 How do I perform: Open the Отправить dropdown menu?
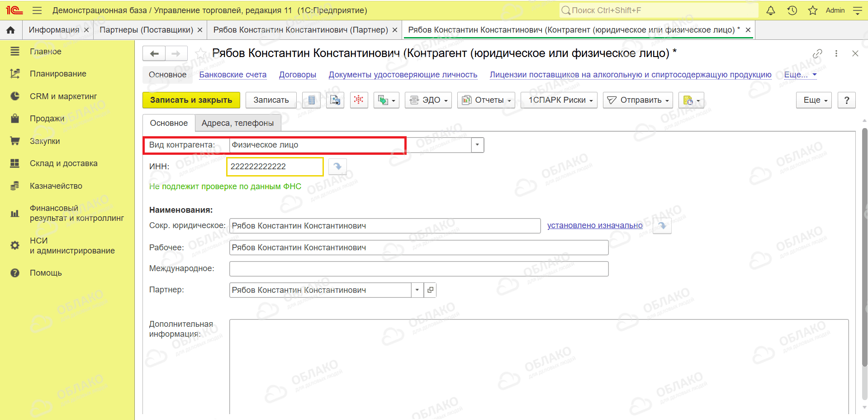pyautogui.click(x=638, y=100)
